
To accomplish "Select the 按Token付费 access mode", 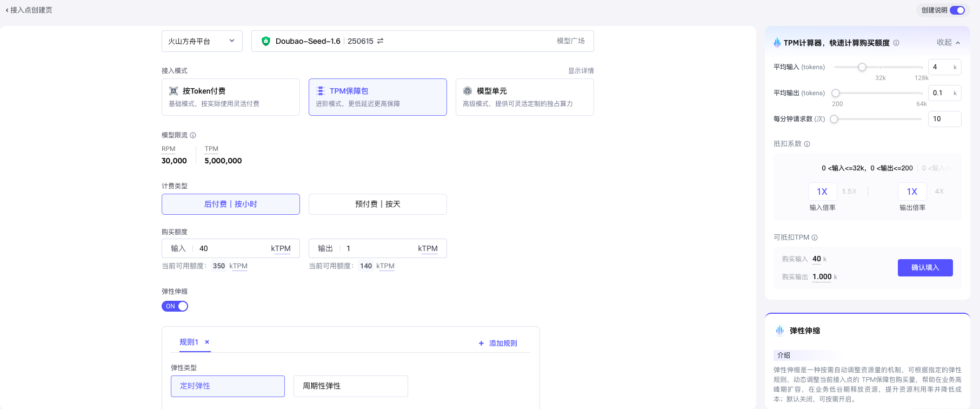I will click(230, 97).
